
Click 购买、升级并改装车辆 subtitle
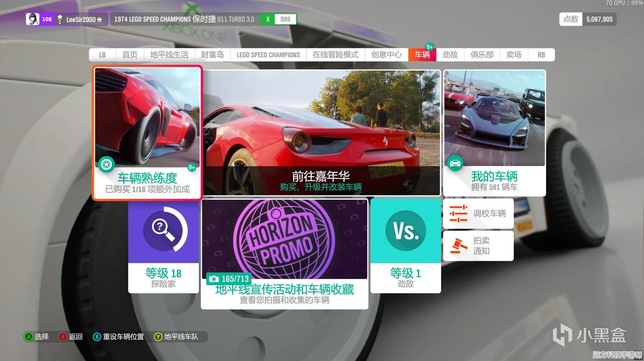click(321, 187)
